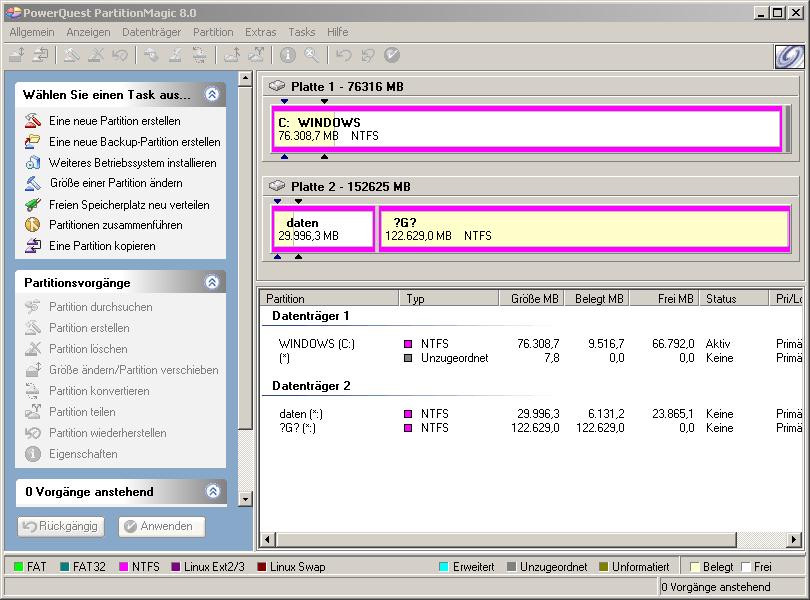Select the 'WINDOWS (C:)' row in the list
This screenshot has width=810, height=600.
(x=532, y=344)
